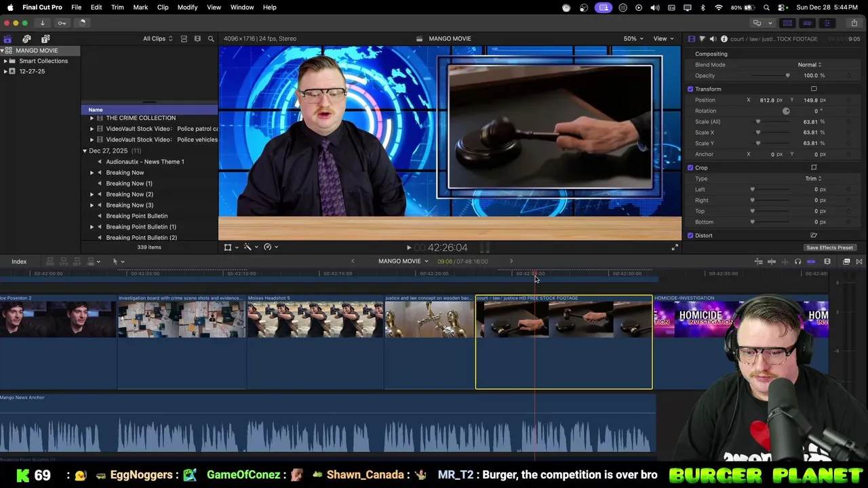Toggle audio skimming in timeline
This screenshot has width=868, height=488.
(785, 262)
